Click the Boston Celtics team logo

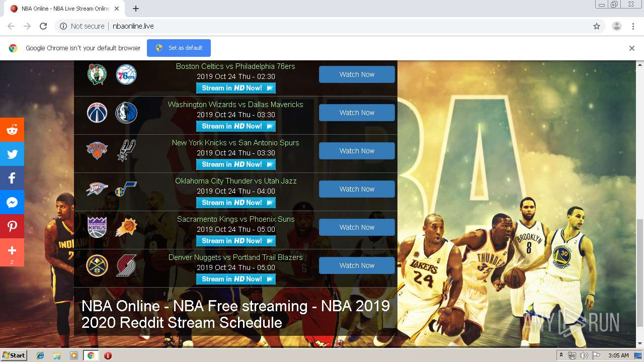pyautogui.click(x=97, y=74)
